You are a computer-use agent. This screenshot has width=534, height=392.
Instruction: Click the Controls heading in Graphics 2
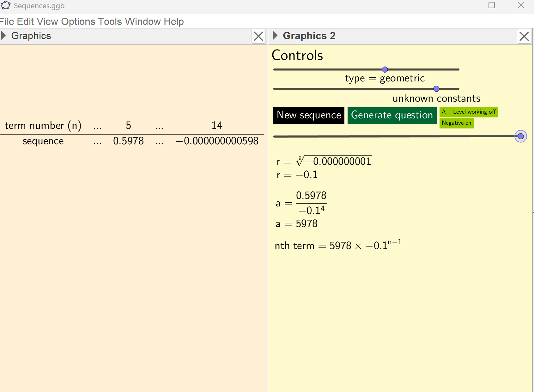click(297, 55)
